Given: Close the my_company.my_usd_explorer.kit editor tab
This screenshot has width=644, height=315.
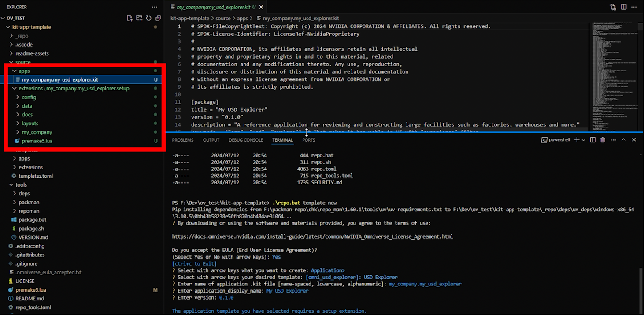Looking at the screenshot, I should pos(261,7).
